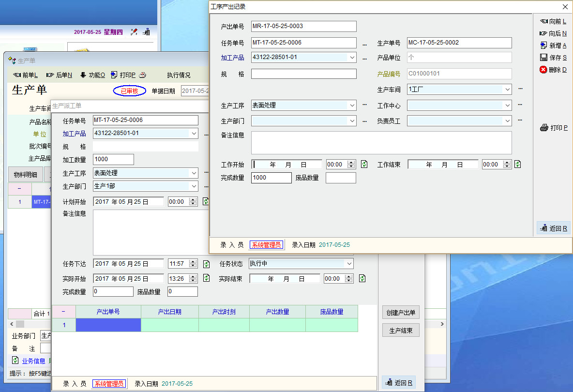Click the red 删除 delete icon

(x=543, y=70)
